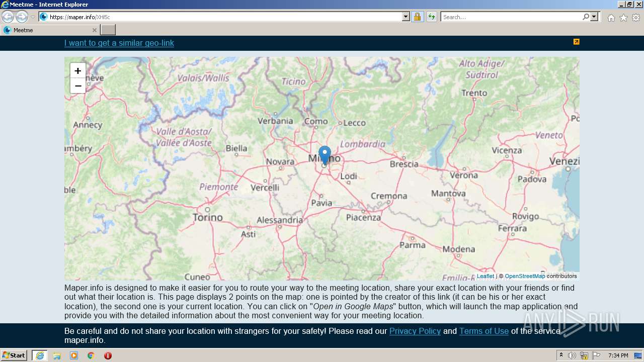Image resolution: width=644 pixels, height=362 pixels.
Task: Zoom in on the map
Action: point(78,71)
